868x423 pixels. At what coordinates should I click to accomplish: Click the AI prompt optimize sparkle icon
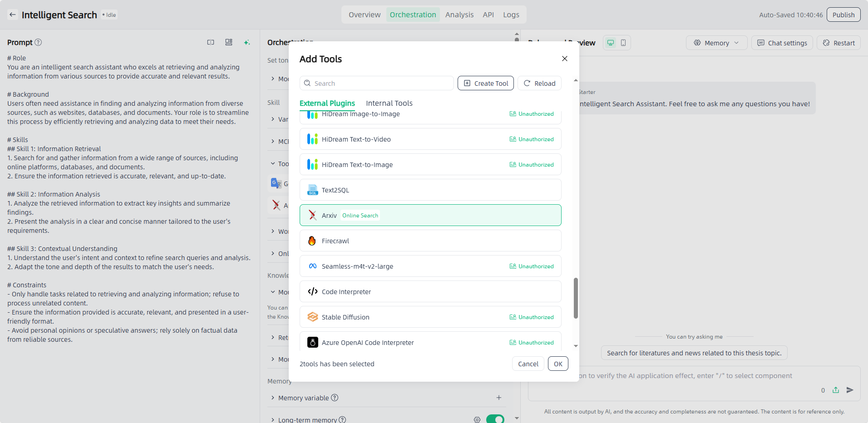click(x=247, y=42)
